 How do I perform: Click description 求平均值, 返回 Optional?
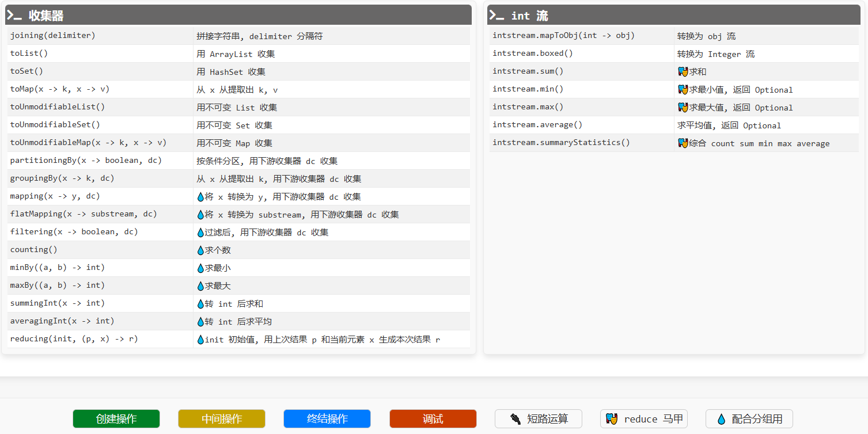click(729, 125)
